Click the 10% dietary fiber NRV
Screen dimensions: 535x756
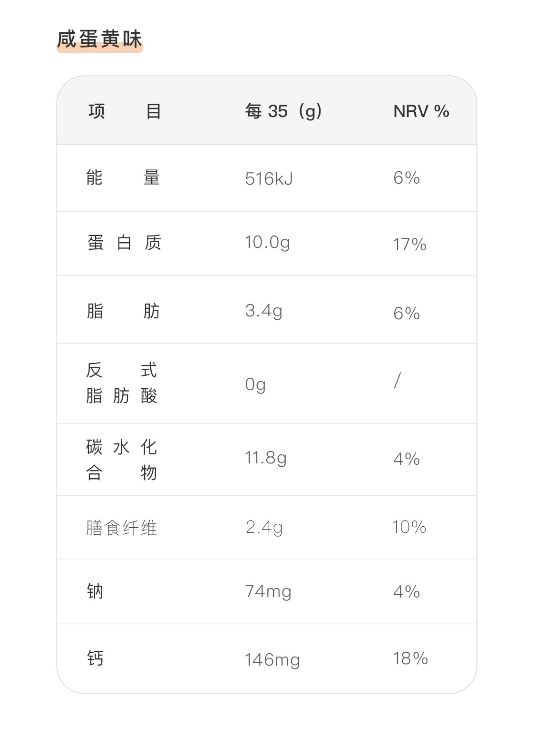pos(409,527)
